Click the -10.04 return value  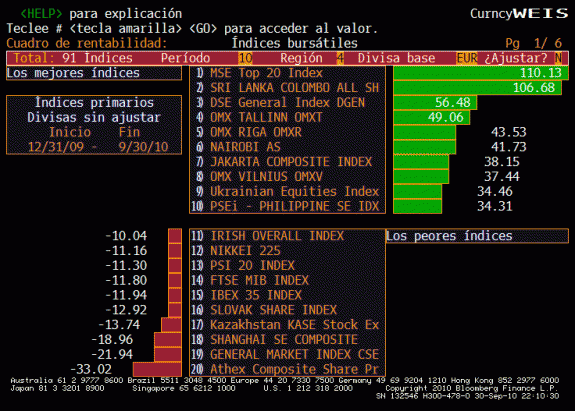point(126,236)
